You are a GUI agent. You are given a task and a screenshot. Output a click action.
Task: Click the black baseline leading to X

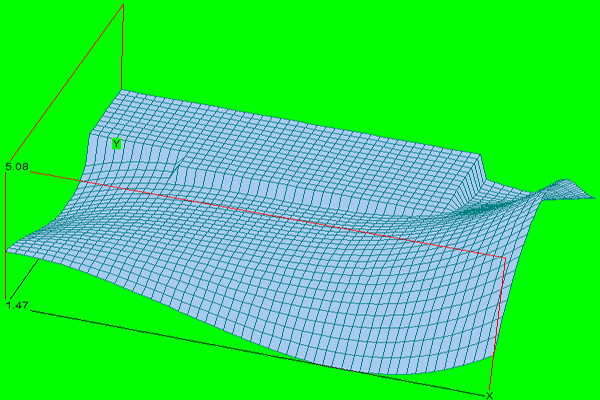point(256,353)
